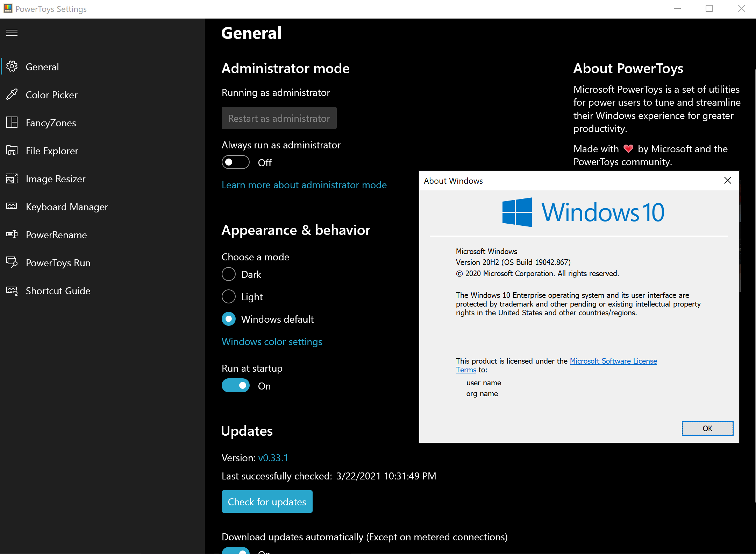
Task: Click the Image Resizer icon
Action: [12, 179]
